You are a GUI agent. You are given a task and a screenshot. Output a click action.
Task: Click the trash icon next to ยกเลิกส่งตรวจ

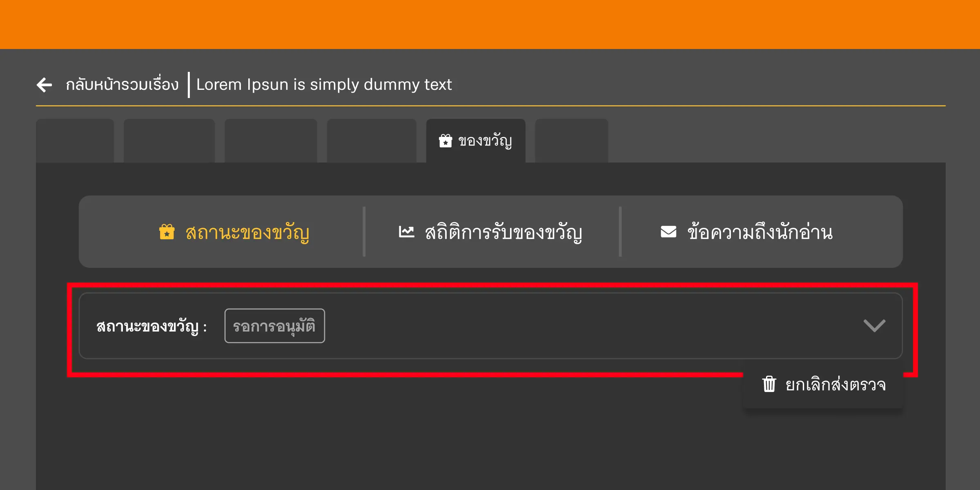click(x=769, y=384)
